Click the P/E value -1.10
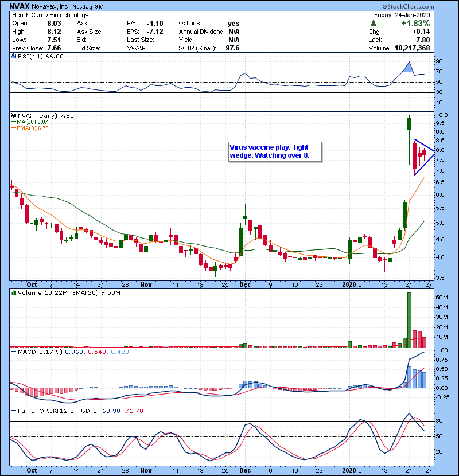Screen dimensions: 459x476 155,24
